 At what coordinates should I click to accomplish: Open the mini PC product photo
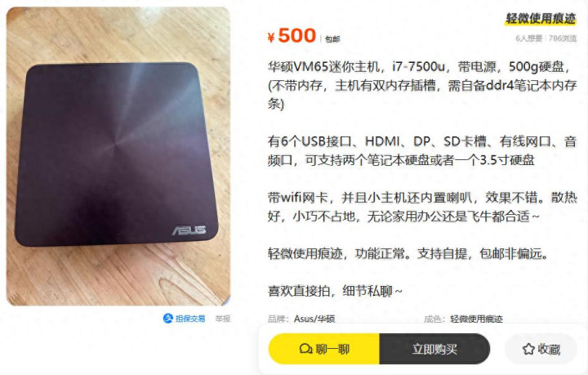[118, 156]
